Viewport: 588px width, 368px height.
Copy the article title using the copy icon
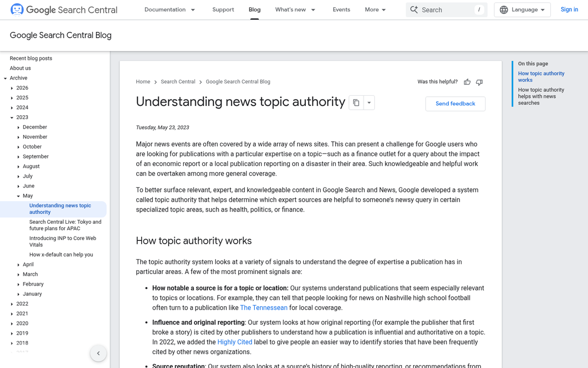tap(356, 102)
